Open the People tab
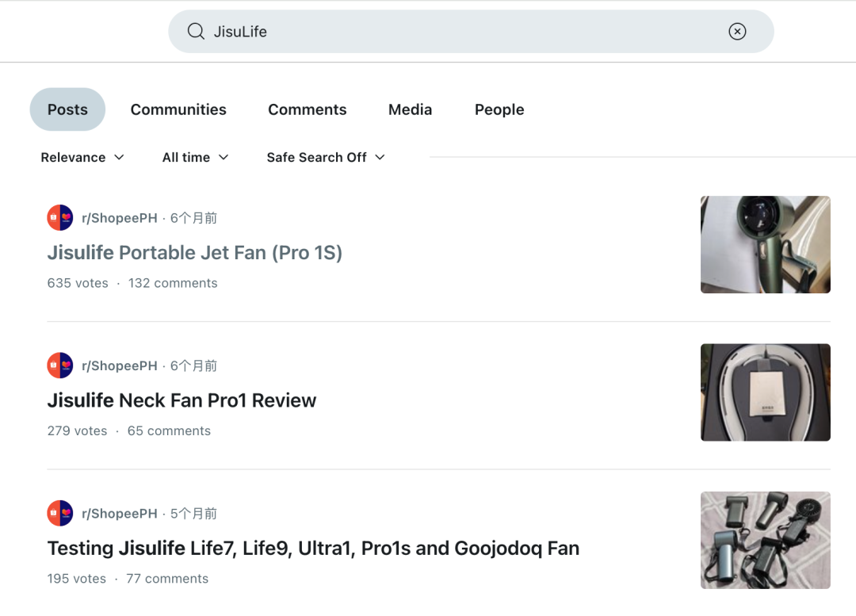Image resolution: width=856 pixels, height=616 pixels. coord(499,109)
